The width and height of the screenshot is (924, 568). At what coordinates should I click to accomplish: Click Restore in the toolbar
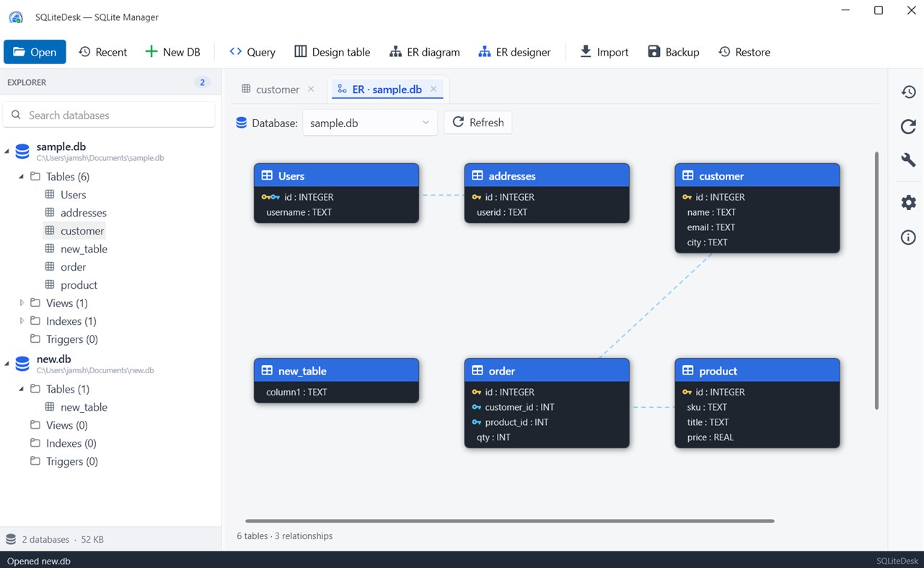point(744,52)
